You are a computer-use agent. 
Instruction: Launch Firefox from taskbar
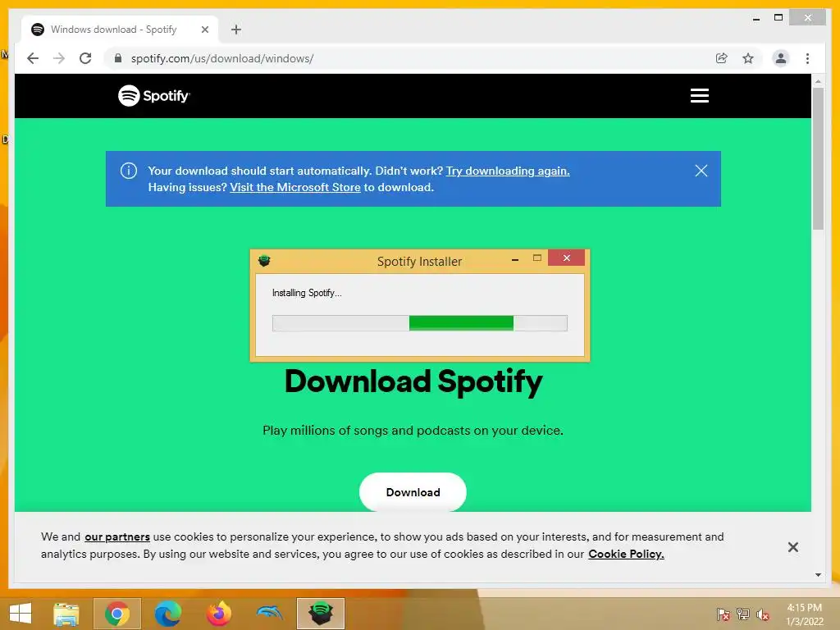click(x=218, y=614)
